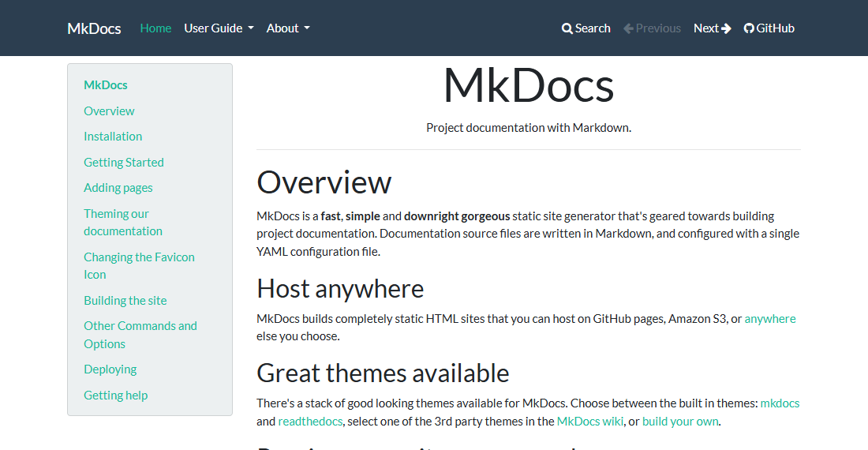
Task: Open the readthedocs theme link
Action: tap(310, 422)
